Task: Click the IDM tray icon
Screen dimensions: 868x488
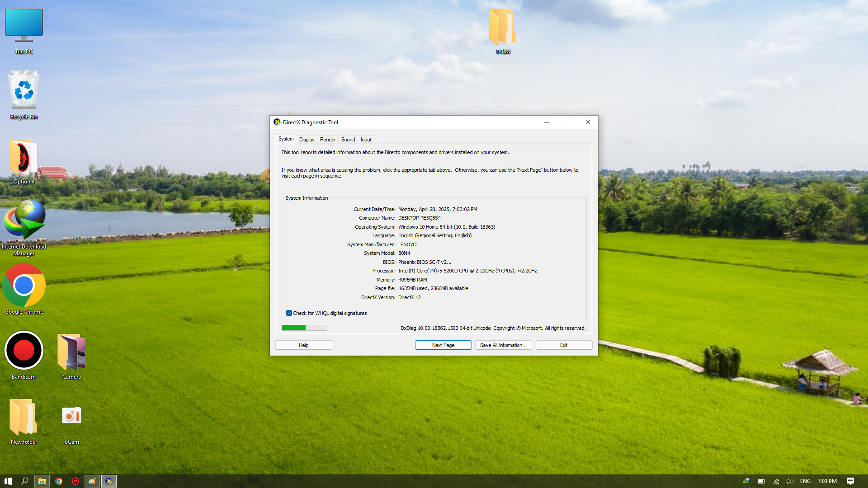Action: (746, 481)
